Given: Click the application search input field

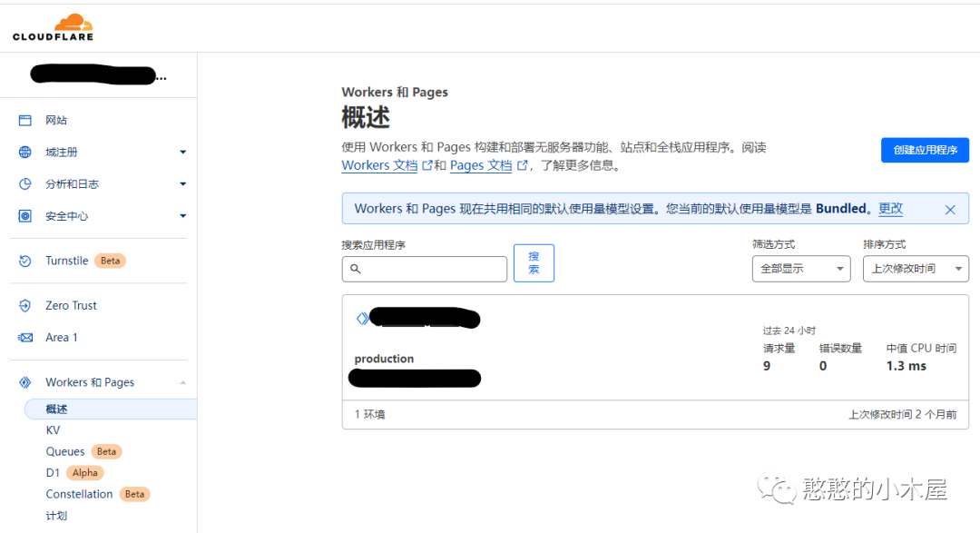Looking at the screenshot, I should [426, 269].
